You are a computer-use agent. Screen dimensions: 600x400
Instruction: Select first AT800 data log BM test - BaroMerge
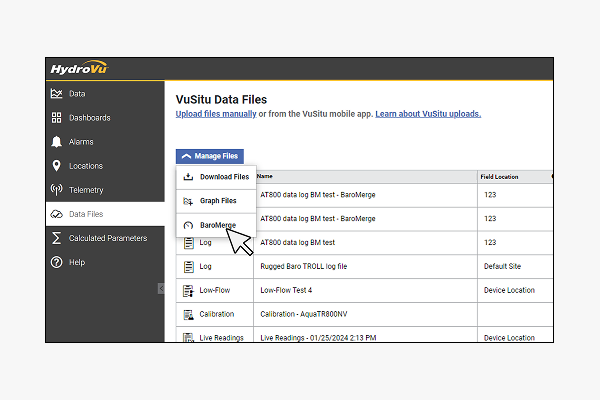tap(318, 195)
